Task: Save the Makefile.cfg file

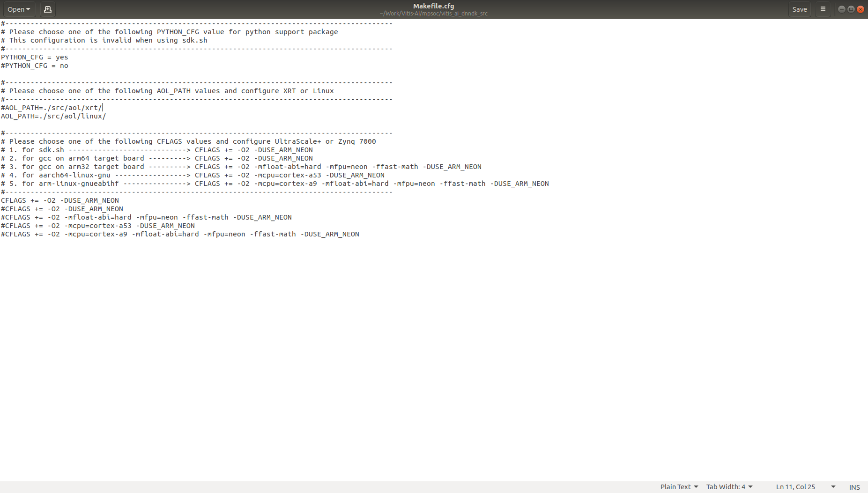Action: pos(800,9)
